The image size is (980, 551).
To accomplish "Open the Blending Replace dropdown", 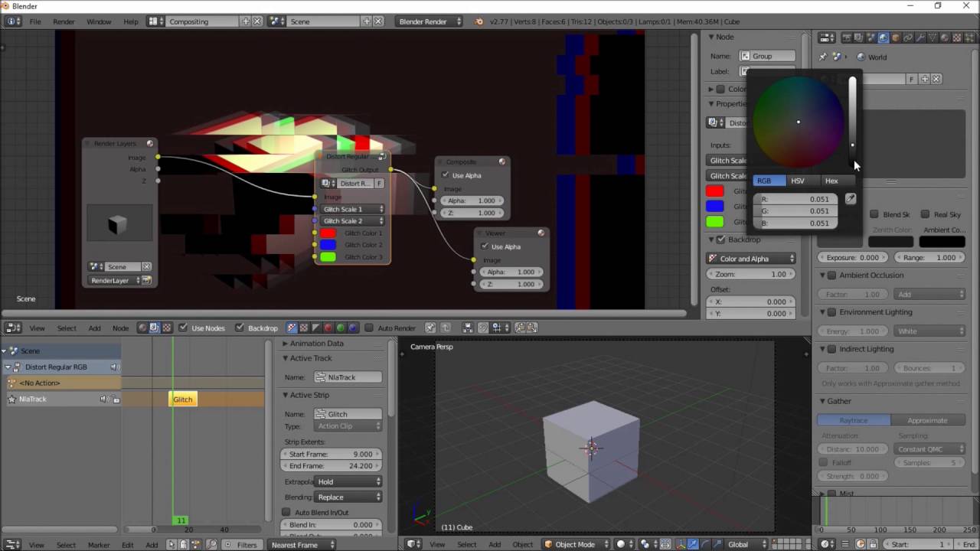I will point(348,497).
